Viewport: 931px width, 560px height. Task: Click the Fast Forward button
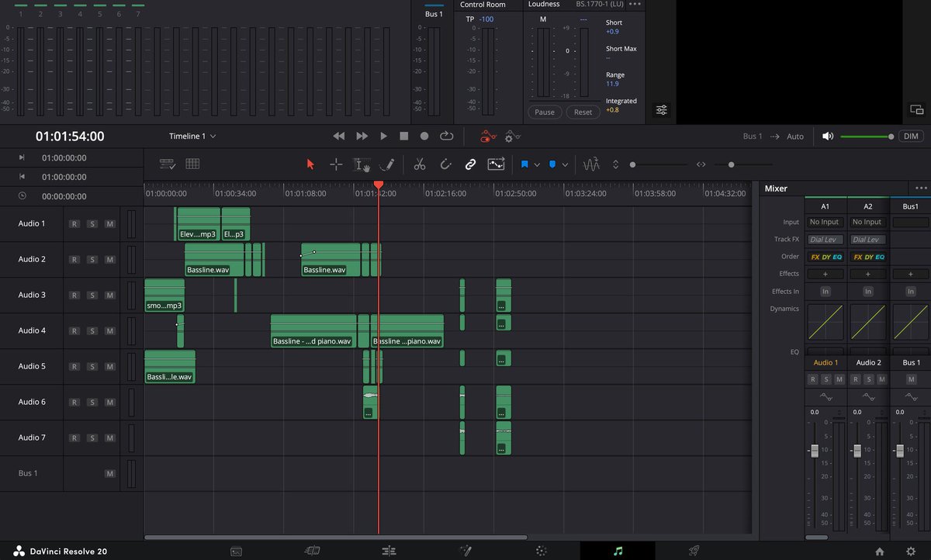(362, 137)
